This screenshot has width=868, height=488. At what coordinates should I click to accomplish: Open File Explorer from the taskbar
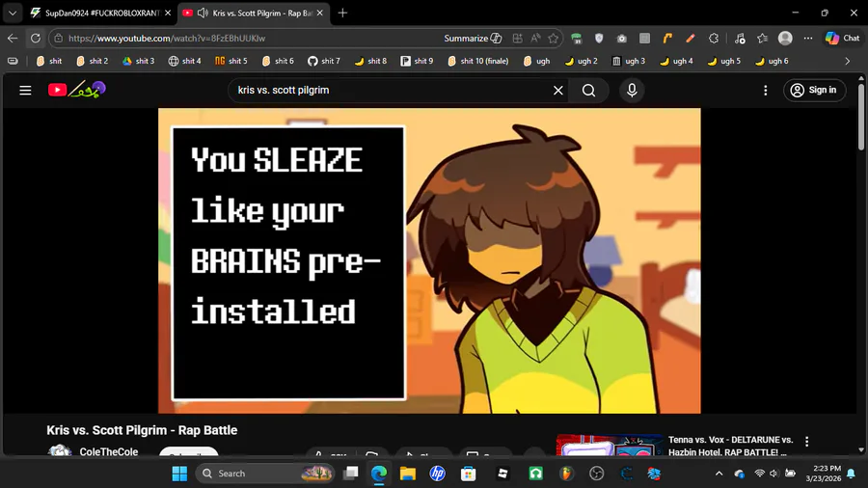408,474
